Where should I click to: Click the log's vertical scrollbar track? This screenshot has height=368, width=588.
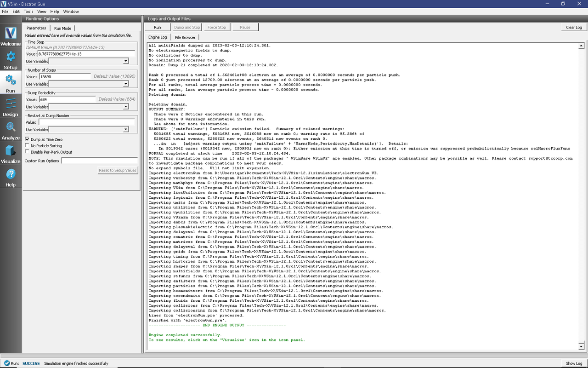click(581, 193)
